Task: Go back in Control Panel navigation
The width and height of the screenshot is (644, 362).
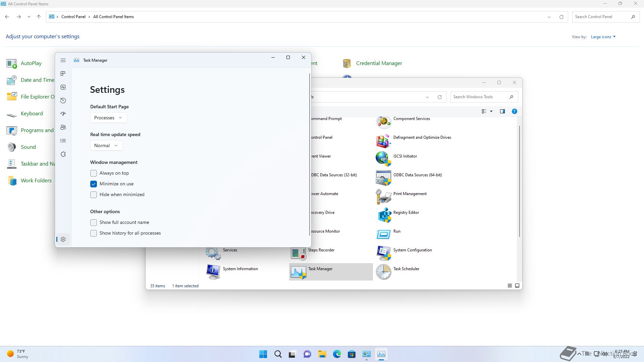Action: [x=7, y=17]
